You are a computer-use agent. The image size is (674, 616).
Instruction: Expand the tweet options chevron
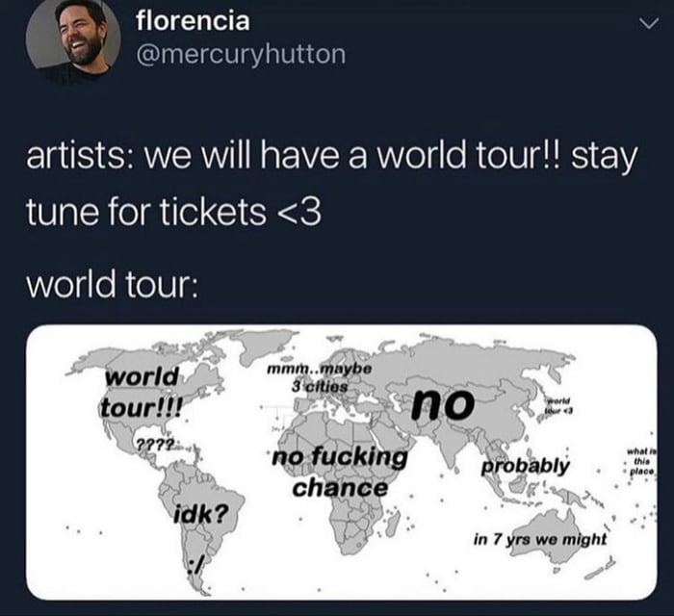pos(648,24)
